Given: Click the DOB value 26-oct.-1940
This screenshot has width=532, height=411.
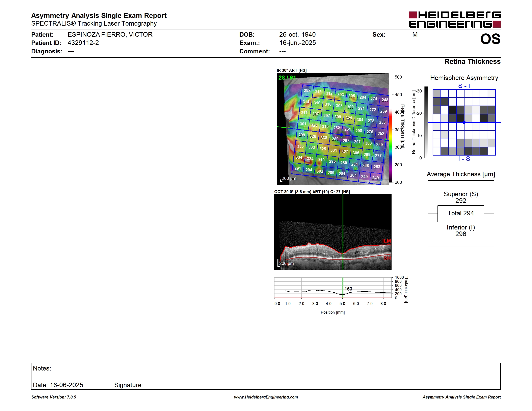Looking at the screenshot, I should 297,35.
